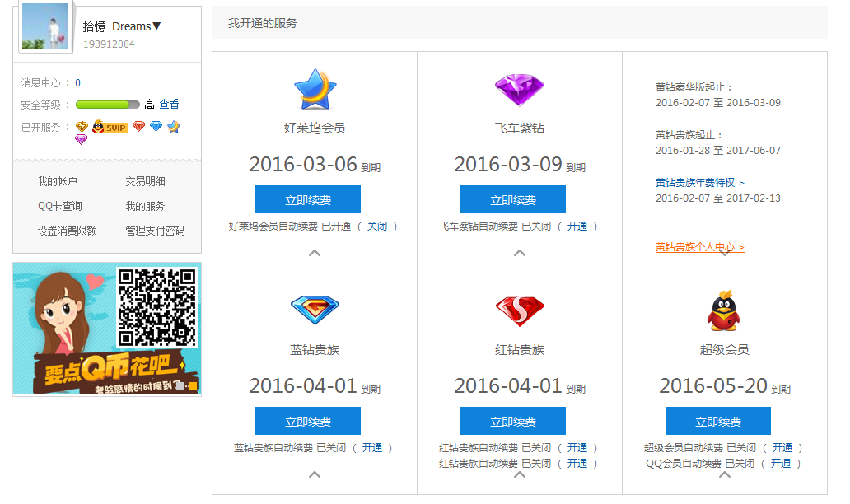This screenshot has height=504, width=850.
Task: Click 开通 for 超级会员自动续费
Action: pos(782,448)
